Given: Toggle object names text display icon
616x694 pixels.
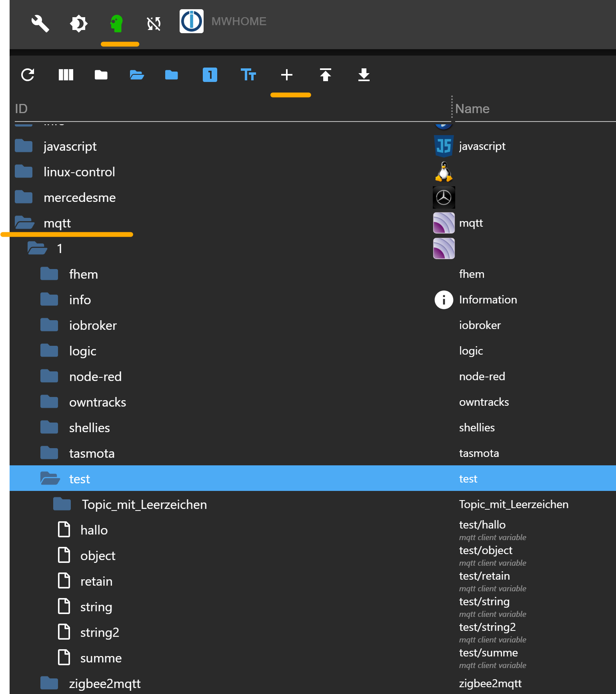Looking at the screenshot, I should tap(248, 75).
